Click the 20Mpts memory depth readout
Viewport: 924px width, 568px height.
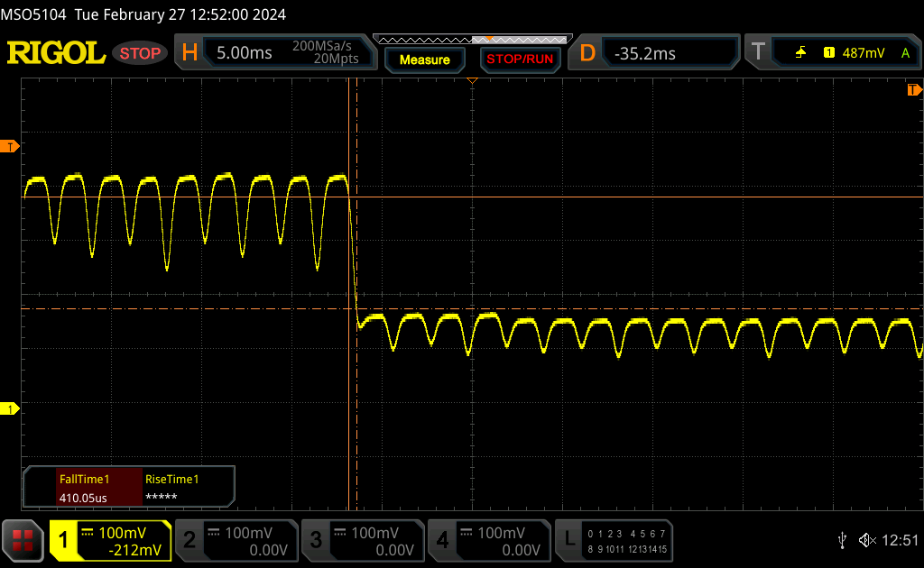click(x=336, y=59)
